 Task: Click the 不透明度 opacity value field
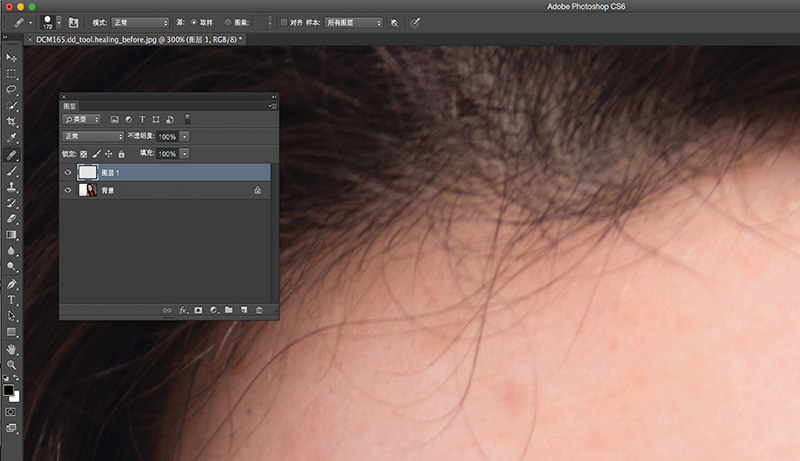coord(167,136)
